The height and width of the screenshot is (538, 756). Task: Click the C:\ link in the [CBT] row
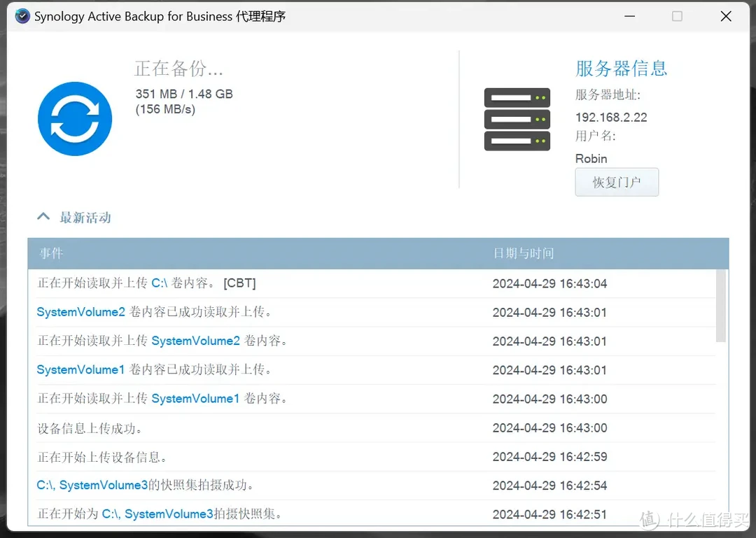pyautogui.click(x=159, y=283)
